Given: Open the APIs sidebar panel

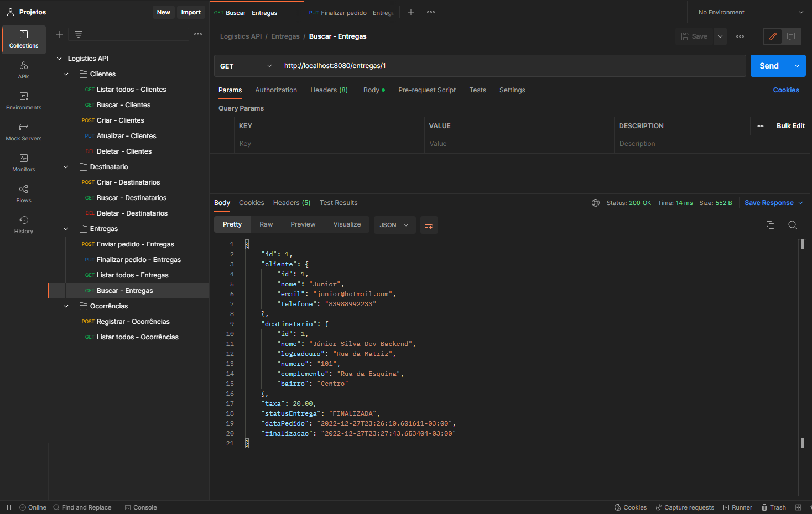Looking at the screenshot, I should (x=24, y=70).
